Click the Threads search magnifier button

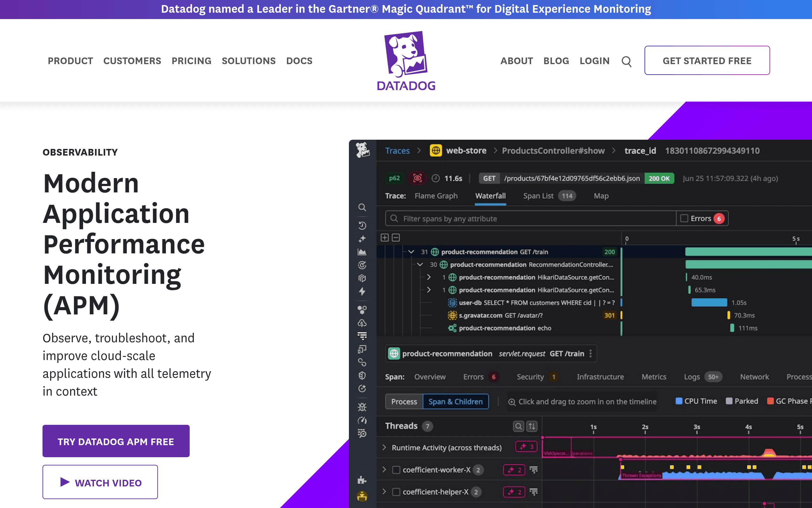[x=518, y=426]
